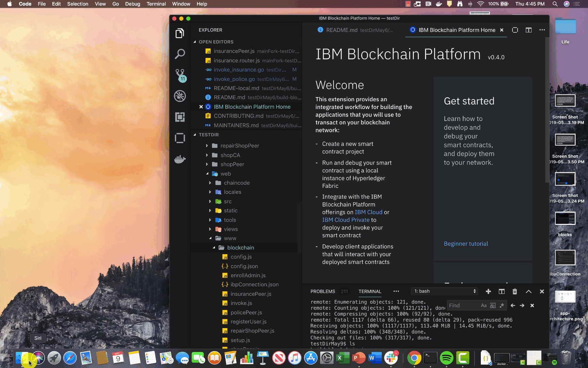588x368 pixels.
Task: Focus the terminal Find input field
Action: tap(463, 305)
